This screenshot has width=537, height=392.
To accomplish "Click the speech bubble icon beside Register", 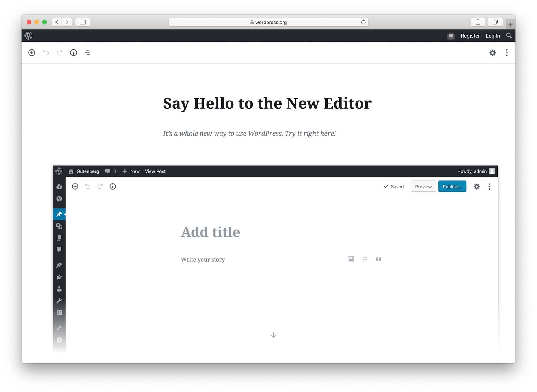I will (451, 36).
